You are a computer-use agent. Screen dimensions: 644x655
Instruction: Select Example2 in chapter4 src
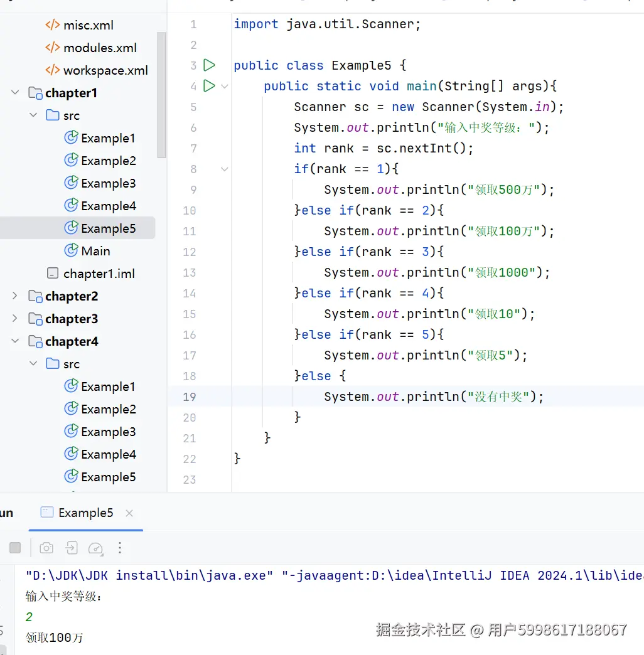(100, 409)
